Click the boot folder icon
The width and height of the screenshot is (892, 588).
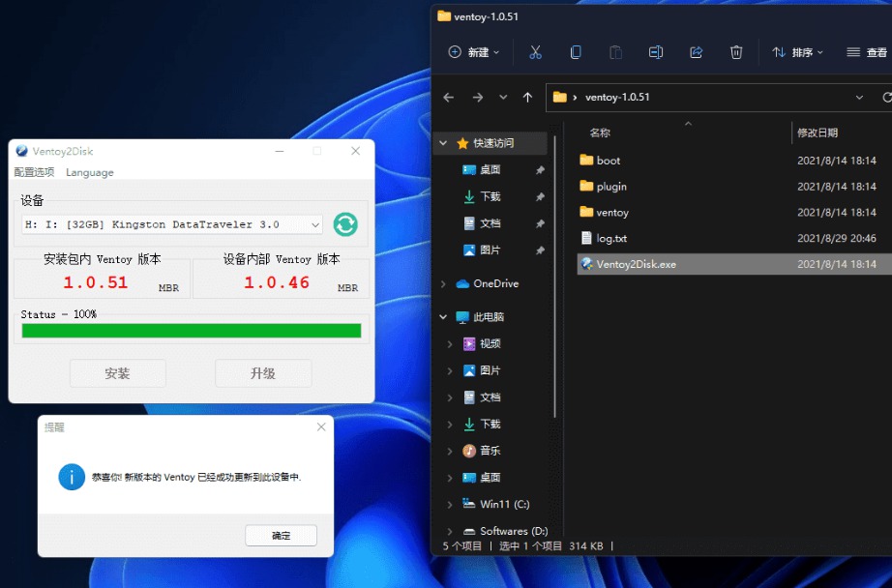[x=586, y=160]
